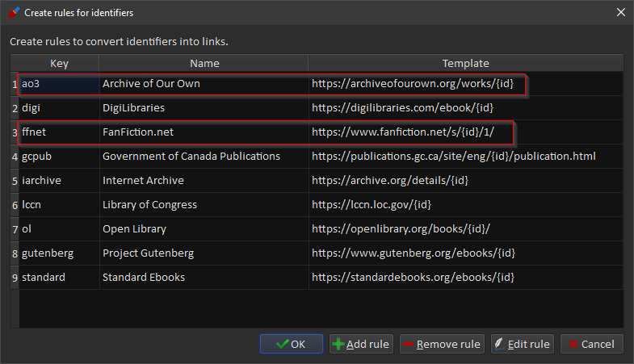The height and width of the screenshot is (364, 634).
Task: Click the Open Library name cell
Action: pos(134,229)
